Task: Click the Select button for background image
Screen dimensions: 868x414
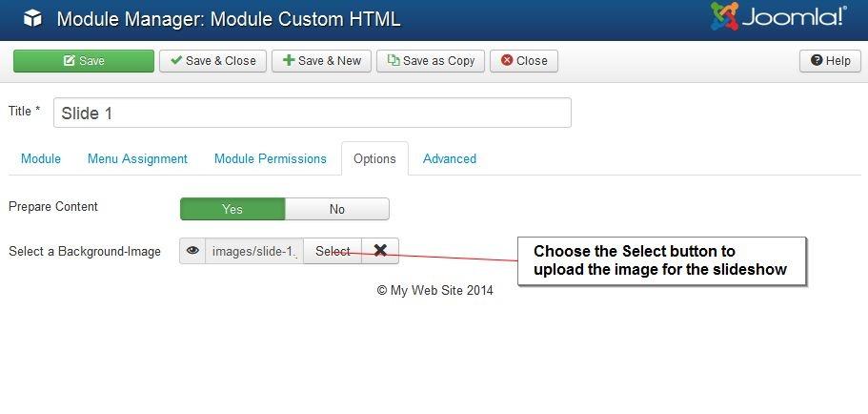Action: [x=333, y=251]
